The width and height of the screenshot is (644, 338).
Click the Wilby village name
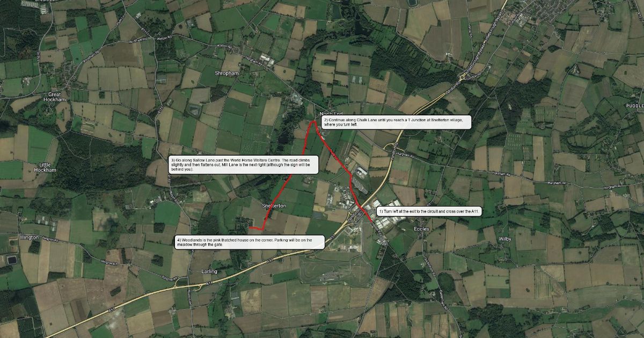click(505, 238)
